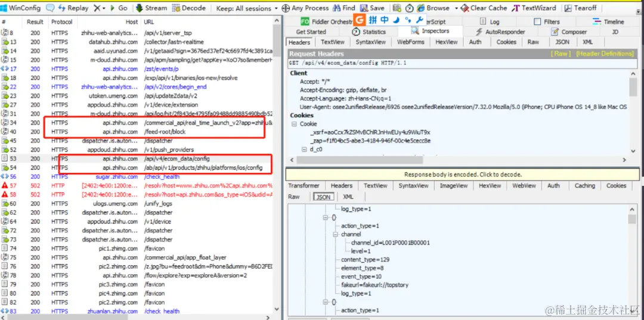Open the AutoResponder tab

[500, 32]
